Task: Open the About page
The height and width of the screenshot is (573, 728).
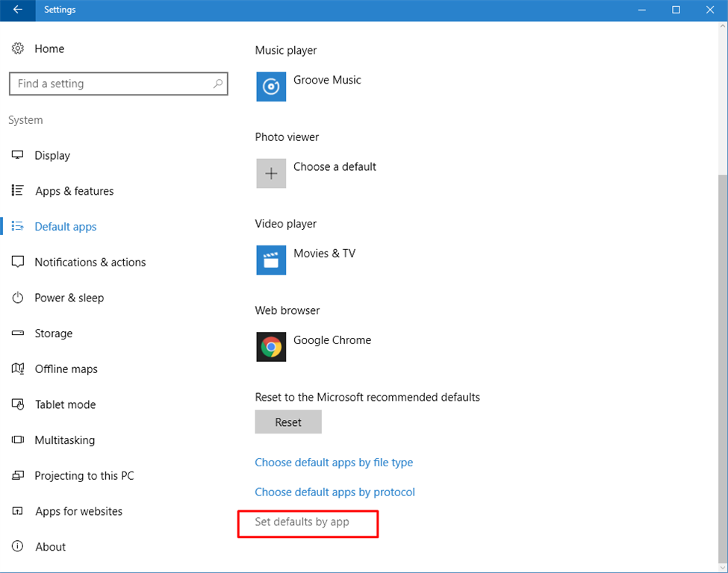Action: pyautogui.click(x=51, y=547)
